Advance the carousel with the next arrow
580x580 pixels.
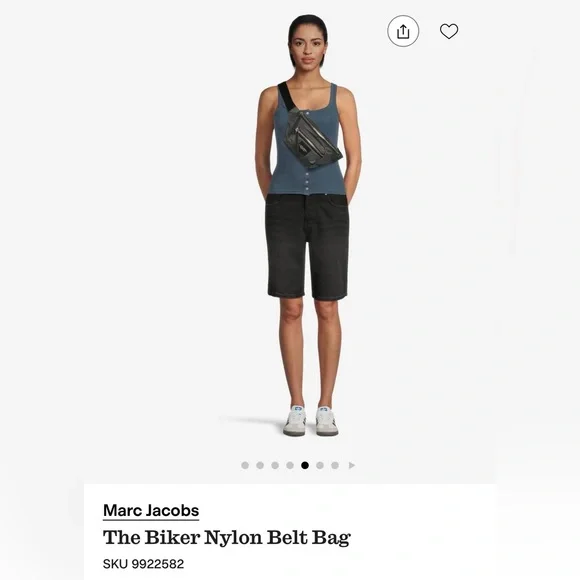click(352, 465)
